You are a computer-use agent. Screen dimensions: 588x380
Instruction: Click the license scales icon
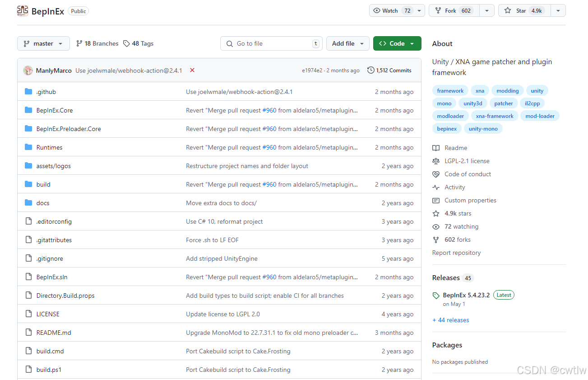(x=436, y=161)
